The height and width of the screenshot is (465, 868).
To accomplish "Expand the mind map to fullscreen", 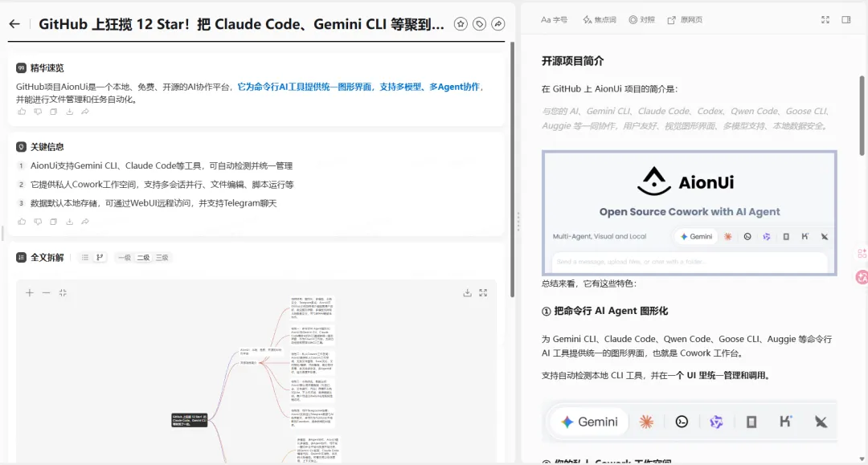I will pos(483,293).
